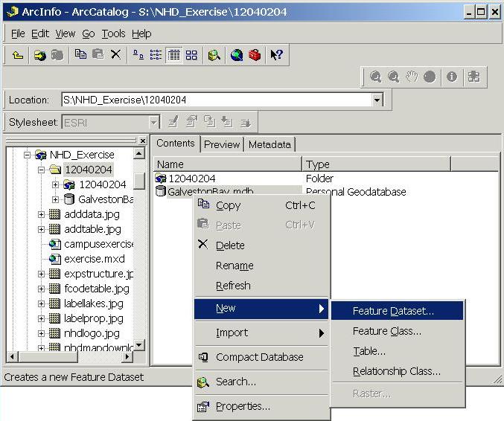The width and height of the screenshot is (504, 421).
Task: Click the Delete X icon in the toolbar
Action: (x=115, y=55)
